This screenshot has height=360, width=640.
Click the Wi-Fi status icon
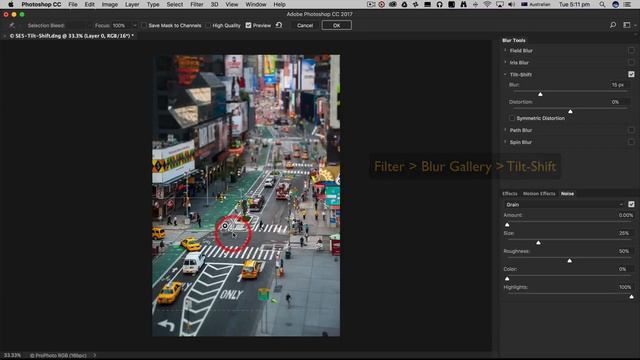coord(487,4)
